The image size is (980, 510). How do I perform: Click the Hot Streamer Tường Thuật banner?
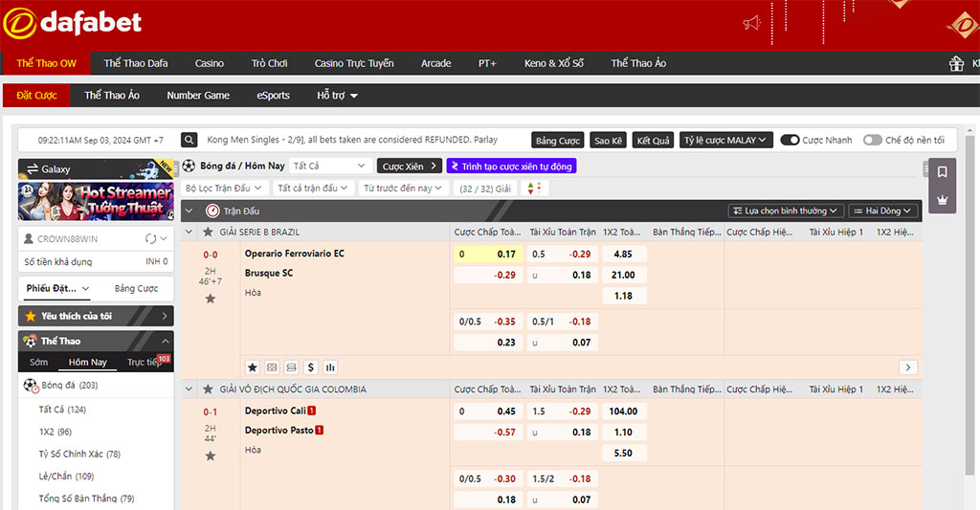pyautogui.click(x=94, y=201)
